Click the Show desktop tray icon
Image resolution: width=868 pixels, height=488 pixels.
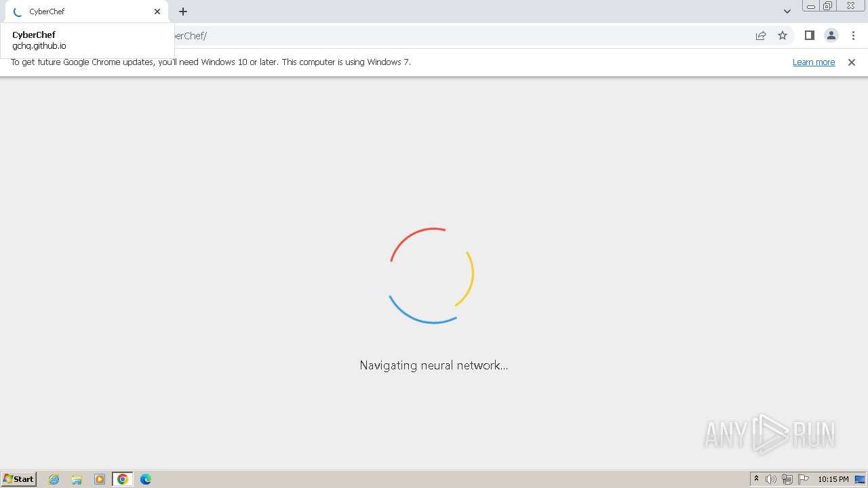click(x=860, y=479)
